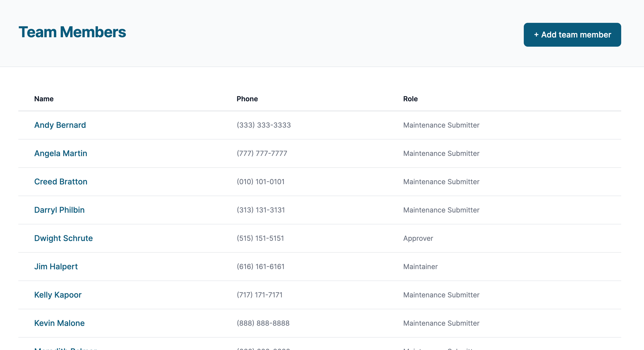Click the Add team member button
Image resolution: width=644 pixels, height=350 pixels.
tap(572, 35)
